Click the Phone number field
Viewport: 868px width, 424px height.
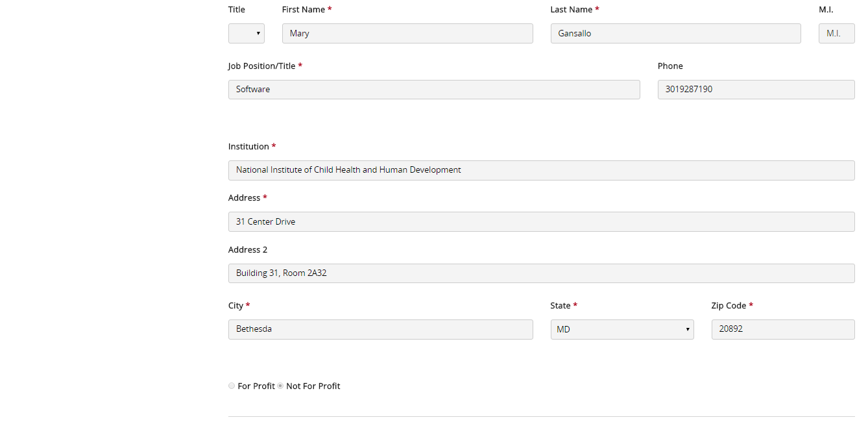756,90
